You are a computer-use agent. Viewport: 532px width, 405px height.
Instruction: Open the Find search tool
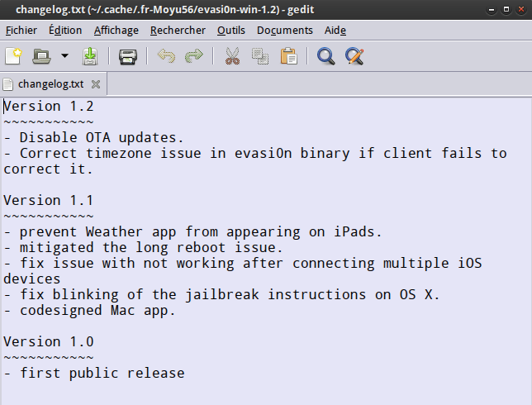coord(326,56)
